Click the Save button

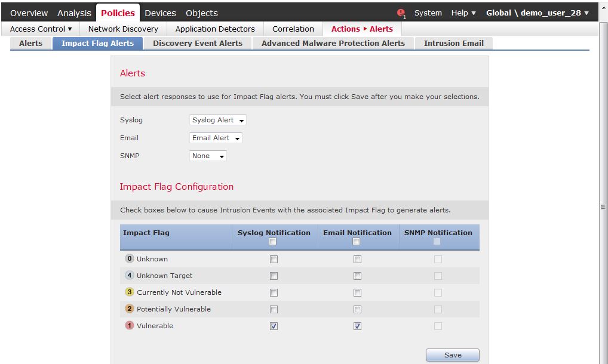(452, 354)
